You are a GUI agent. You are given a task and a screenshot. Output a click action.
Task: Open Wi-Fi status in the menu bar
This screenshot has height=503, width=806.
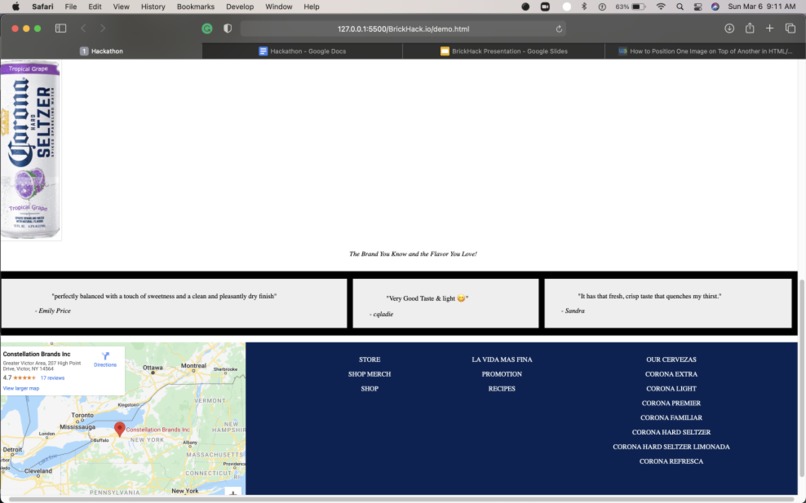click(x=661, y=7)
